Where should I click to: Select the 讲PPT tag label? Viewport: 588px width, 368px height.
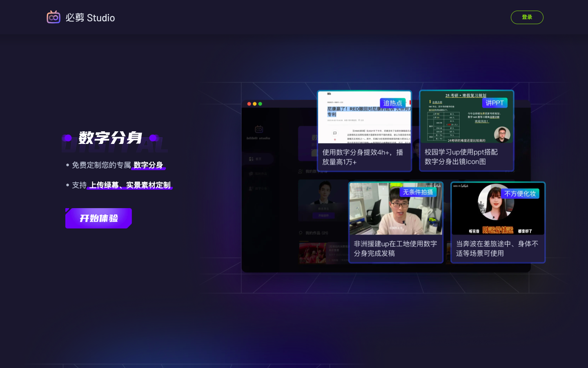(494, 103)
